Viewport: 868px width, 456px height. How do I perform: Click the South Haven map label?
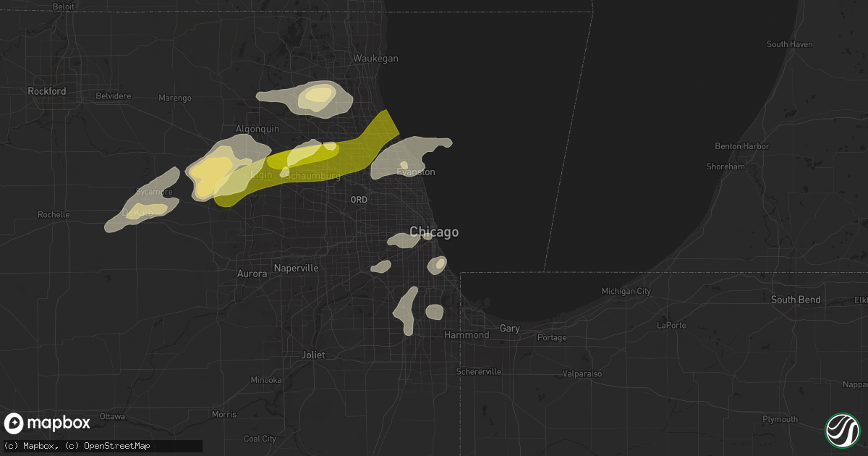click(x=789, y=45)
